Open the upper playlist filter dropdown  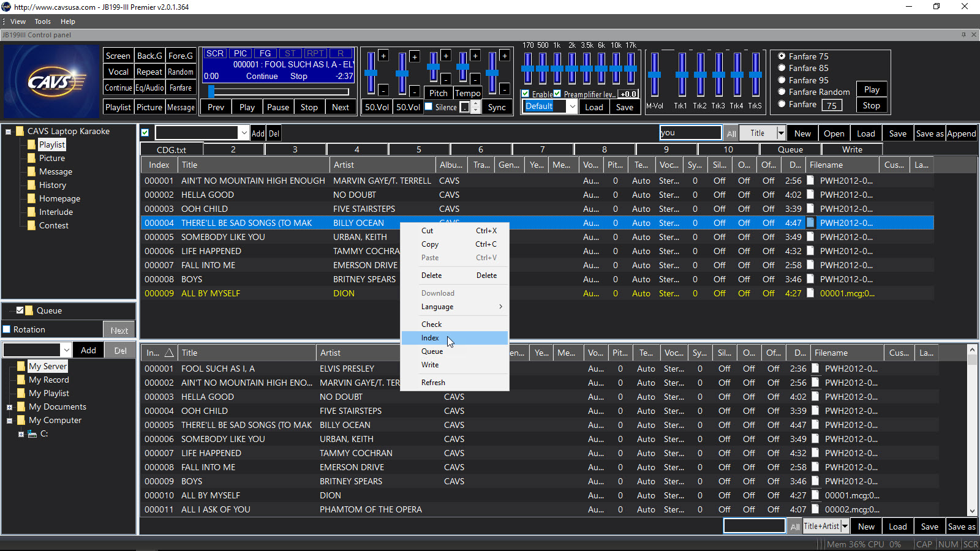click(x=244, y=133)
